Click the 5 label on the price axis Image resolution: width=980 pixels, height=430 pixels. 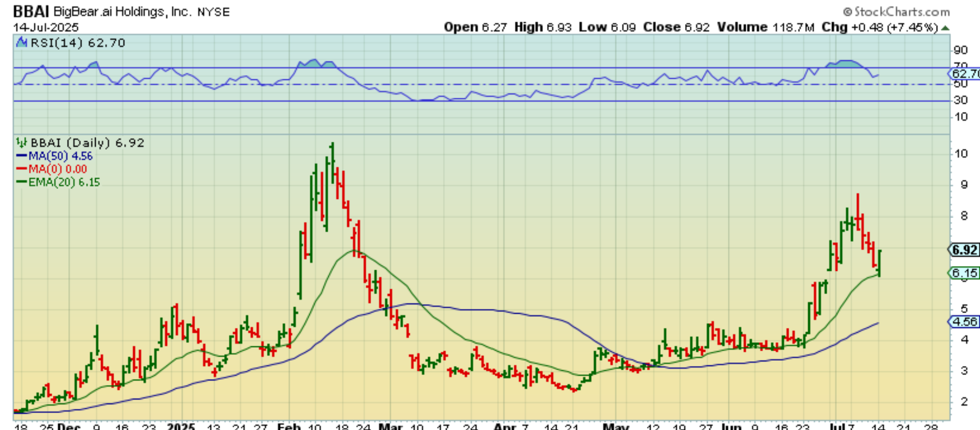964,308
